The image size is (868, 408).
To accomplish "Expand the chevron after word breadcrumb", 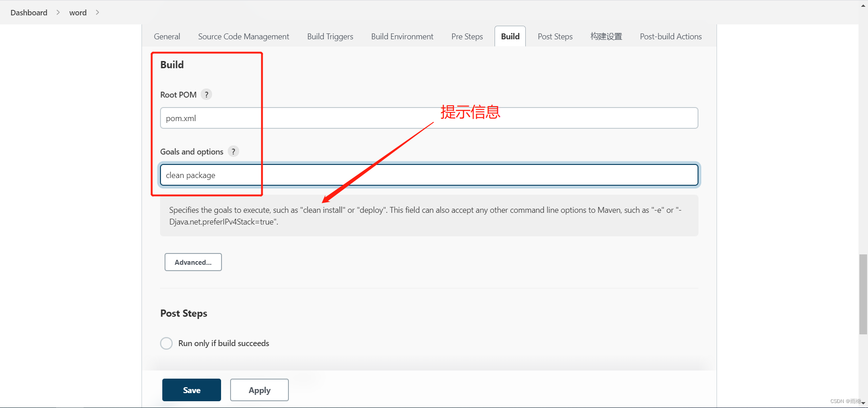I will 97,13.
